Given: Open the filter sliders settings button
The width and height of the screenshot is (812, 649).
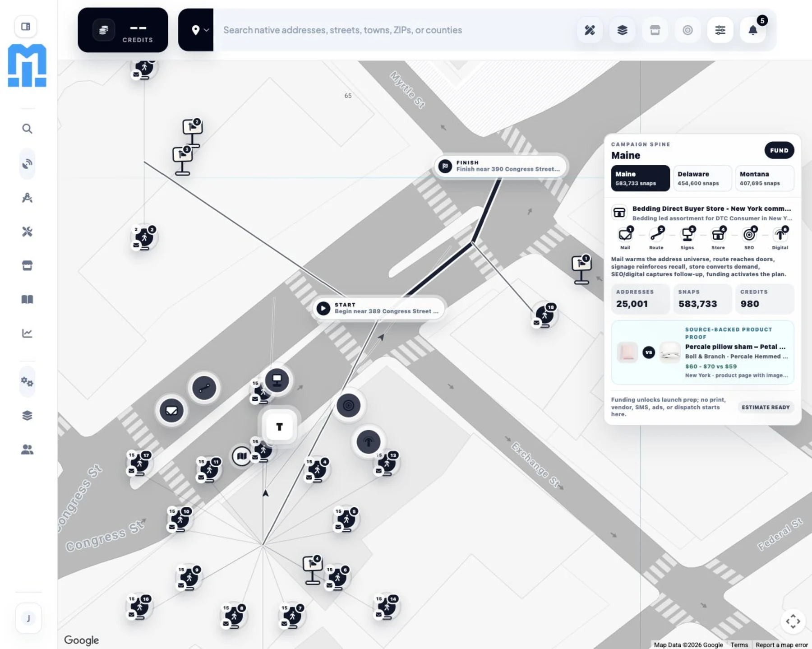Looking at the screenshot, I should coord(720,30).
